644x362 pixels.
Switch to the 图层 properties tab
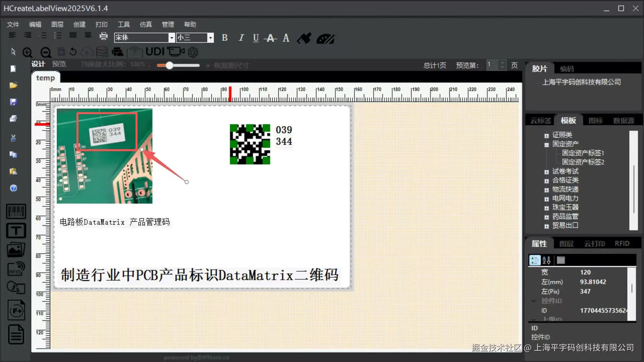click(566, 244)
